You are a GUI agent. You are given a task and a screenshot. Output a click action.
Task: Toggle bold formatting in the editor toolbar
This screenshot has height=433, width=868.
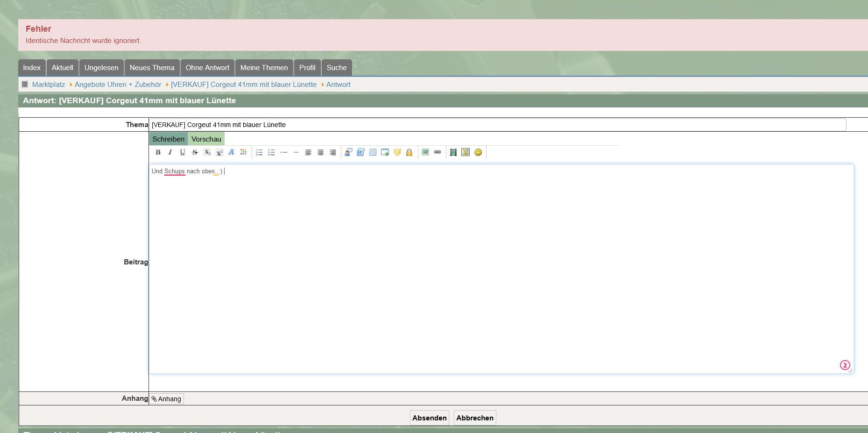click(x=158, y=152)
